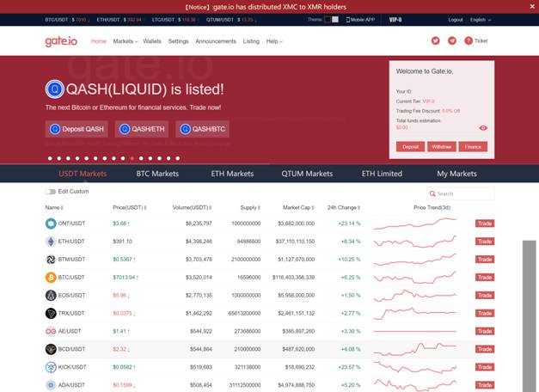Open the English language dropdown
This screenshot has width=539, height=392.
481,20
